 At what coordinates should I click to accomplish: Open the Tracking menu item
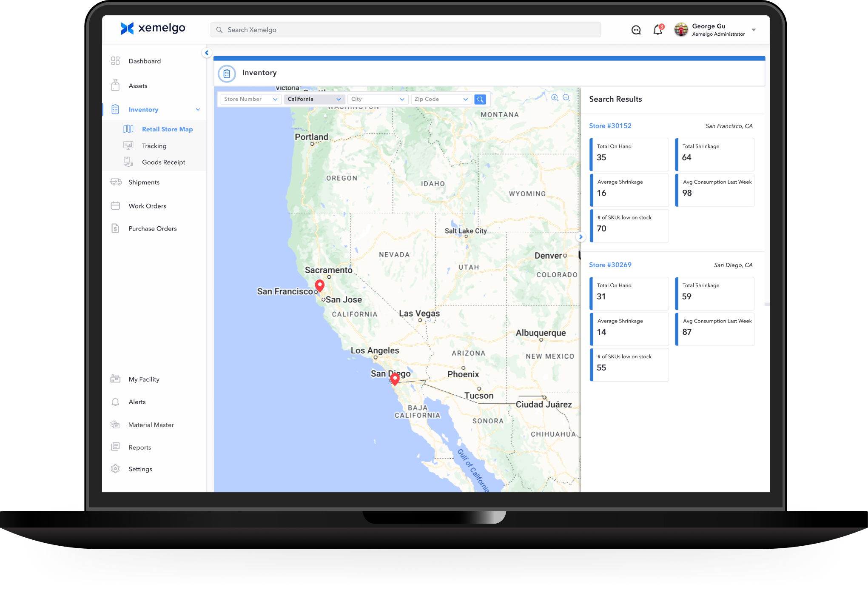(154, 146)
